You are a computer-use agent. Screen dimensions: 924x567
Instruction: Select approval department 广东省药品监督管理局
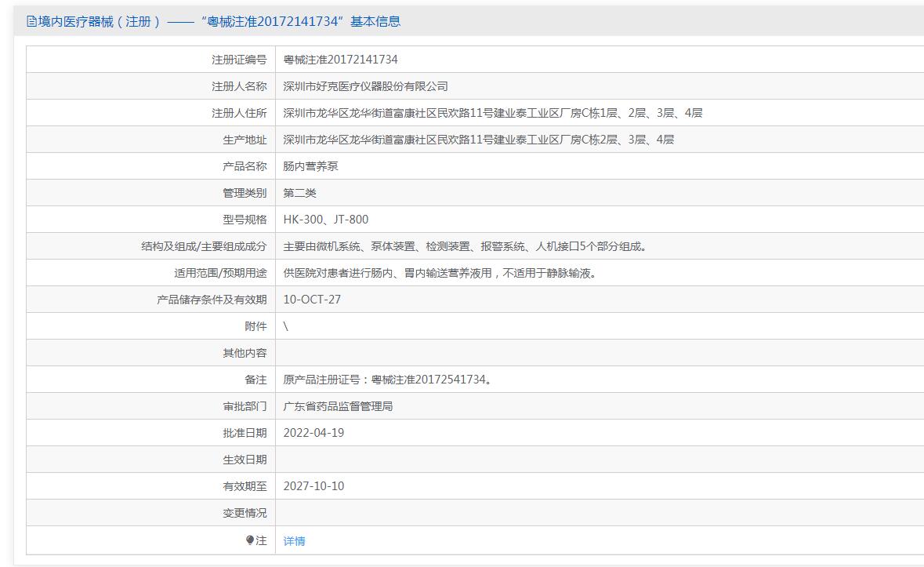(x=338, y=406)
